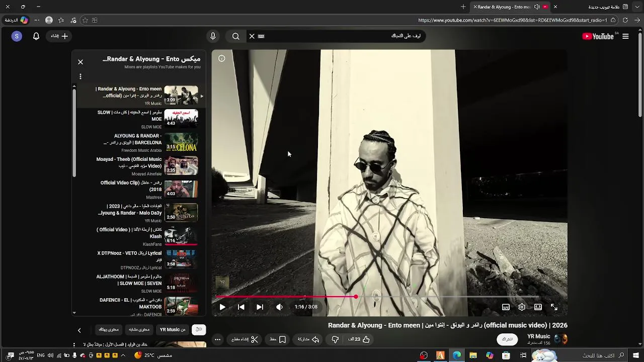Subscribe to YR Music channel

click(507, 339)
